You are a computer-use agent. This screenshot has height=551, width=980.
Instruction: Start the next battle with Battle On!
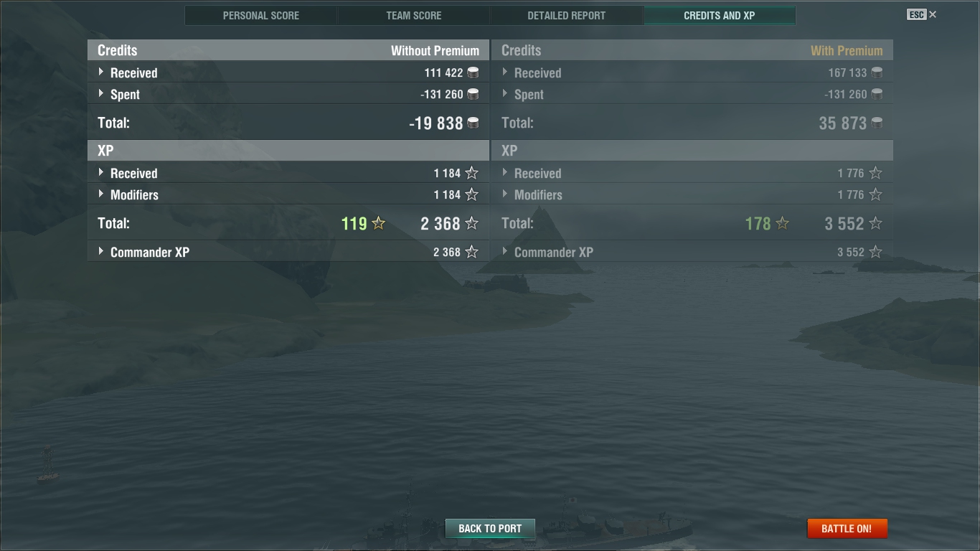(847, 529)
